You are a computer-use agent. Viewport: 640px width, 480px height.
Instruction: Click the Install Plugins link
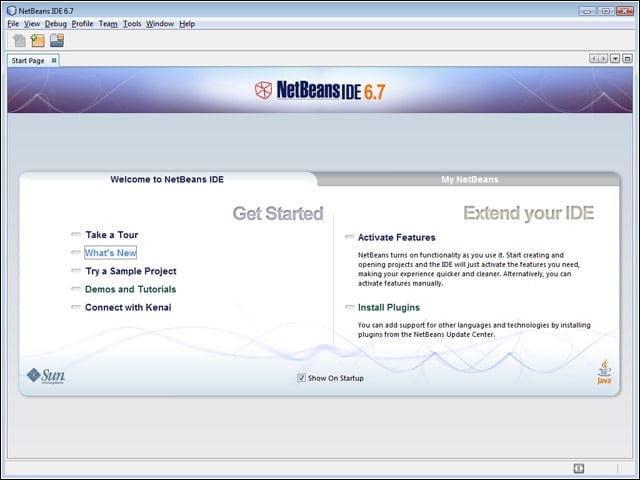coord(389,307)
